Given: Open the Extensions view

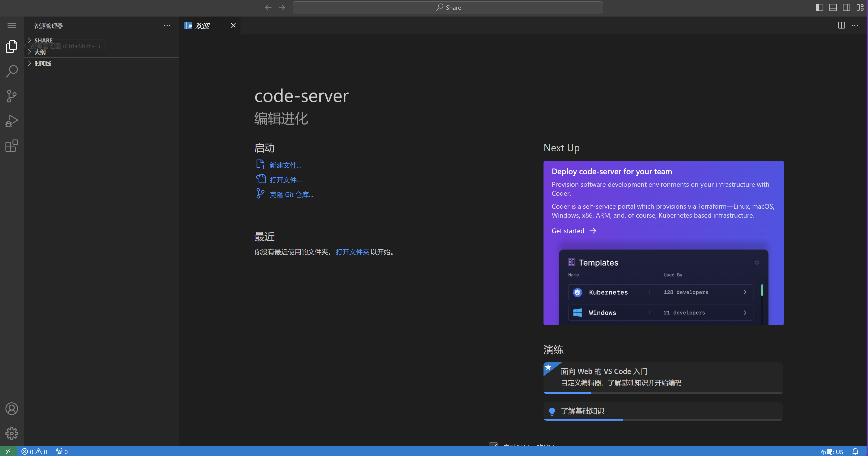Looking at the screenshot, I should pyautogui.click(x=12, y=146).
